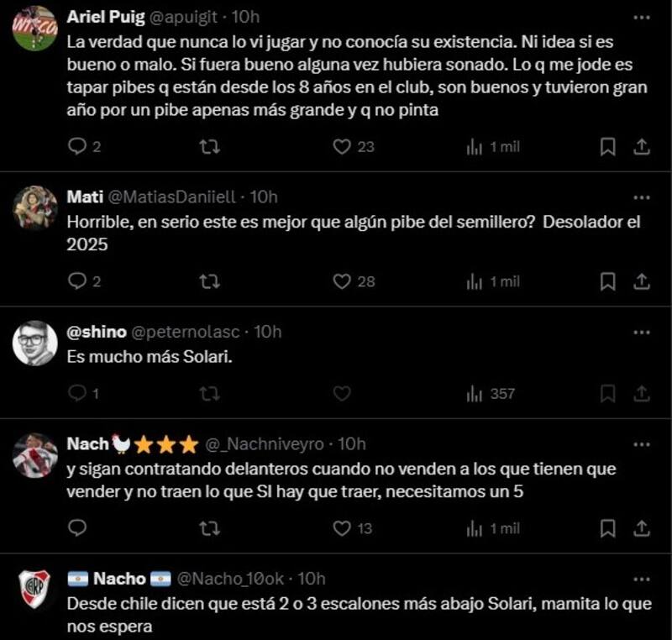
Task: Reply to the Nach tweet about delanteros
Action: point(77,528)
